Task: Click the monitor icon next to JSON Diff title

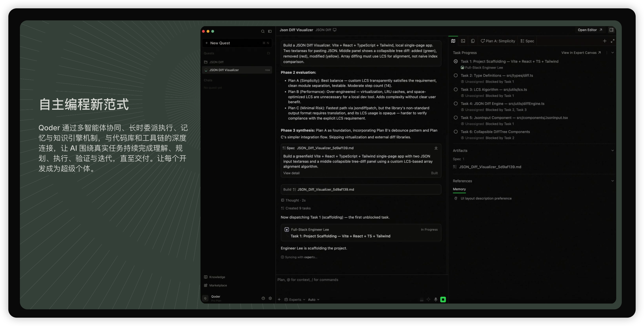Action: 335,30
